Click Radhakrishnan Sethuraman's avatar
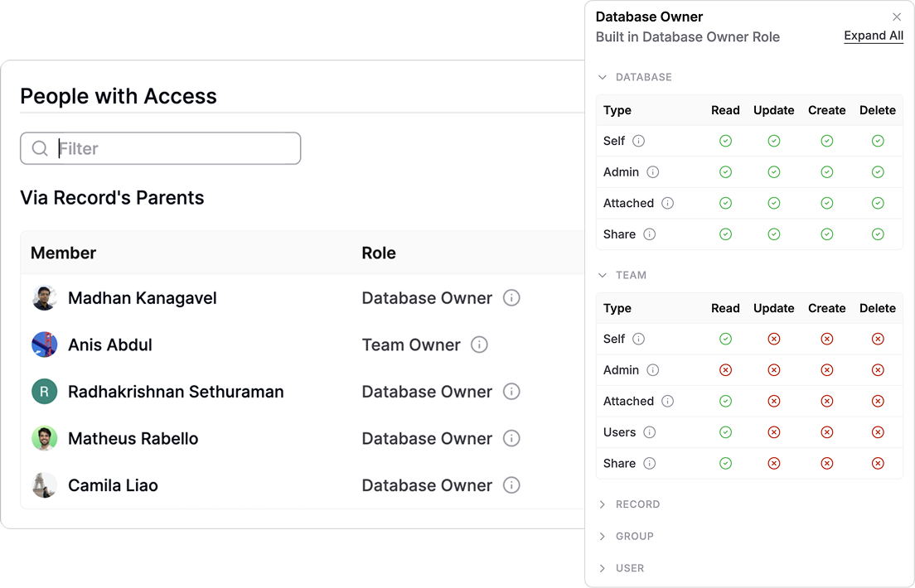This screenshot has height=588, width=915. pos(44,392)
